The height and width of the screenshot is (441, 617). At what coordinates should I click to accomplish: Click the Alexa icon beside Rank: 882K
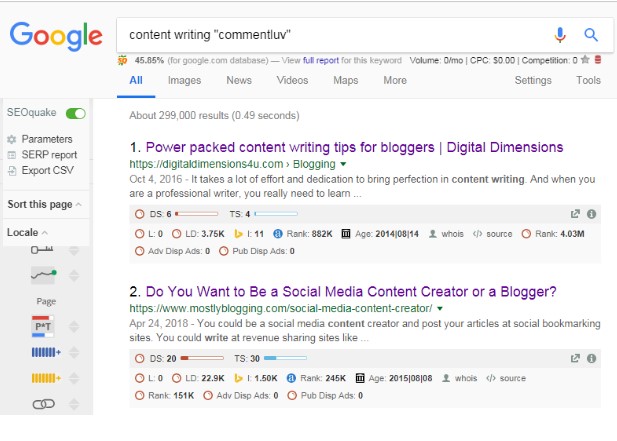click(278, 234)
